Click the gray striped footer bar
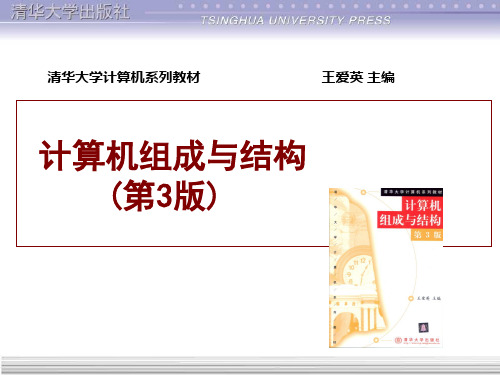The image size is (500, 375). [x=250, y=365]
